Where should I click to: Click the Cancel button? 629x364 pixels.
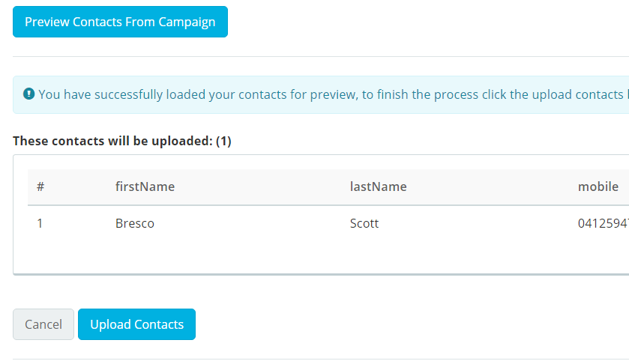pos(43,324)
